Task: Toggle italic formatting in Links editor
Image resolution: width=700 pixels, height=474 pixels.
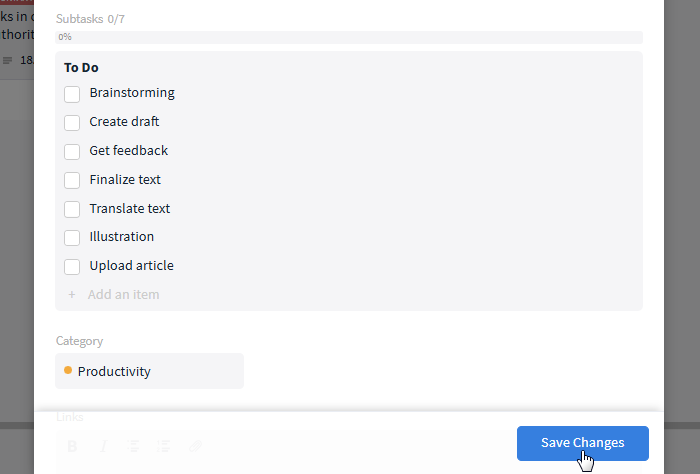Action: click(104, 446)
